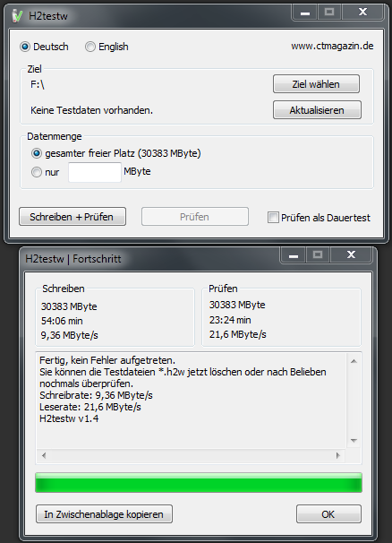The width and height of the screenshot is (392, 543).
Task: Click '23:24 min' verify duration value
Action: coord(230,320)
